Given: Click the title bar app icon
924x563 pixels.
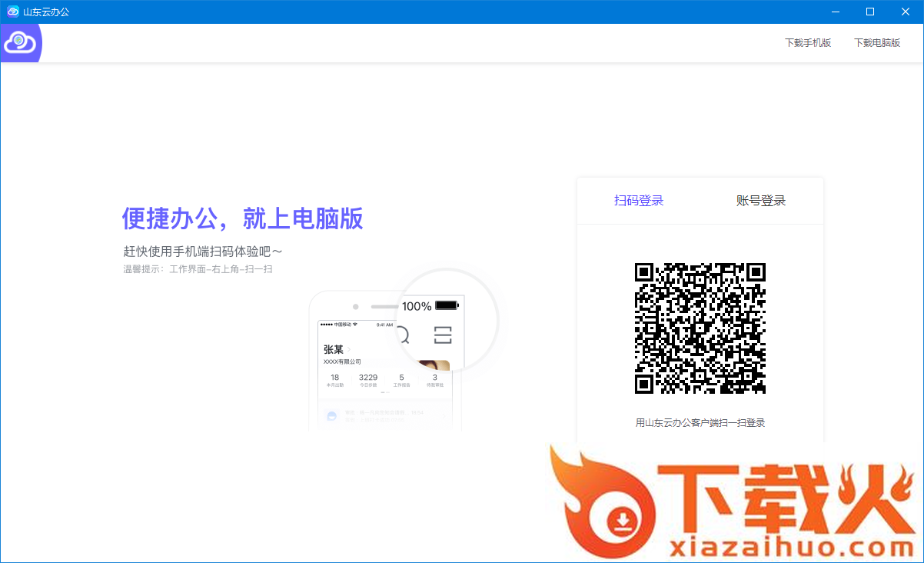Looking at the screenshot, I should pos(13,12).
